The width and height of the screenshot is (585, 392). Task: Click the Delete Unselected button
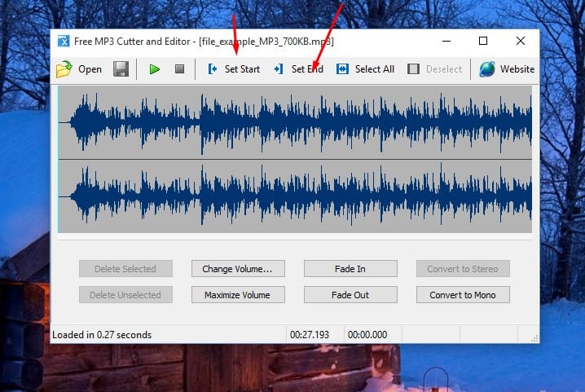tap(125, 295)
